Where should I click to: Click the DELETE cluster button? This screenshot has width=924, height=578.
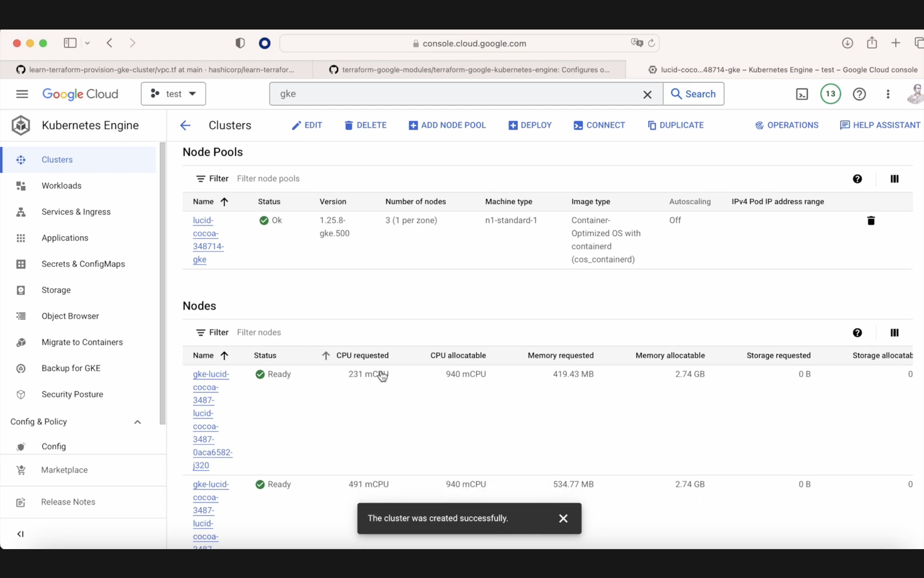(x=365, y=125)
